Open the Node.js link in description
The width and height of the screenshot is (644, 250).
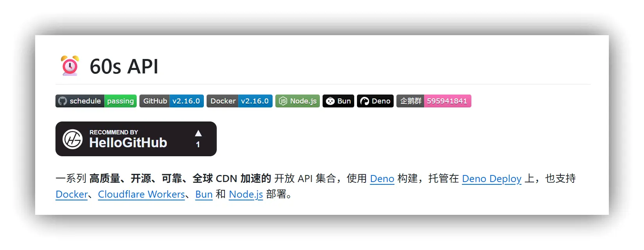pos(246,194)
